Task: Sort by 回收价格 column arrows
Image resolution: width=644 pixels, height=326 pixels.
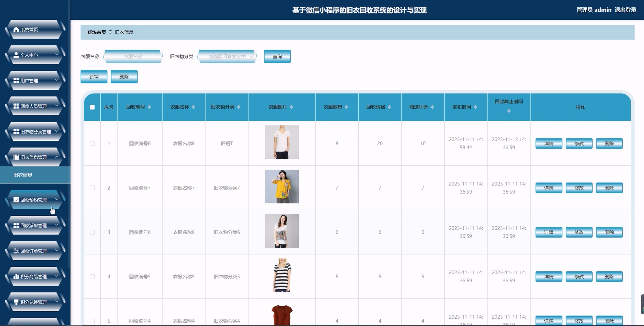Action: pos(389,107)
